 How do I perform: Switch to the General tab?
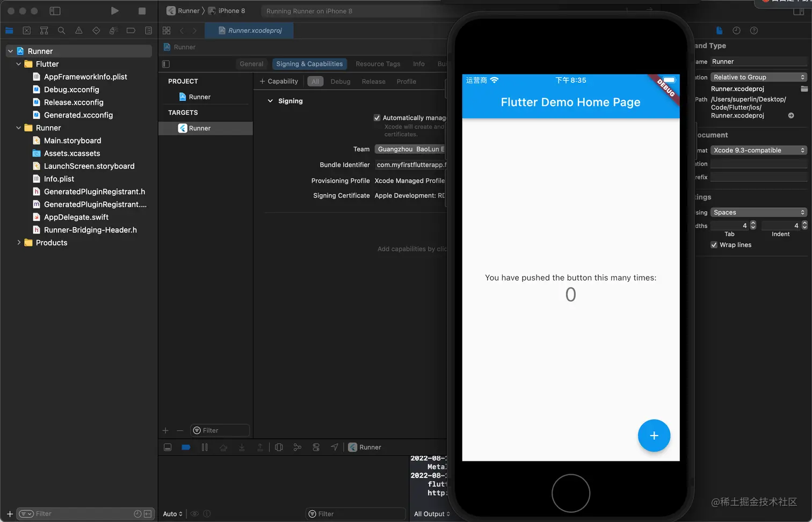click(251, 64)
